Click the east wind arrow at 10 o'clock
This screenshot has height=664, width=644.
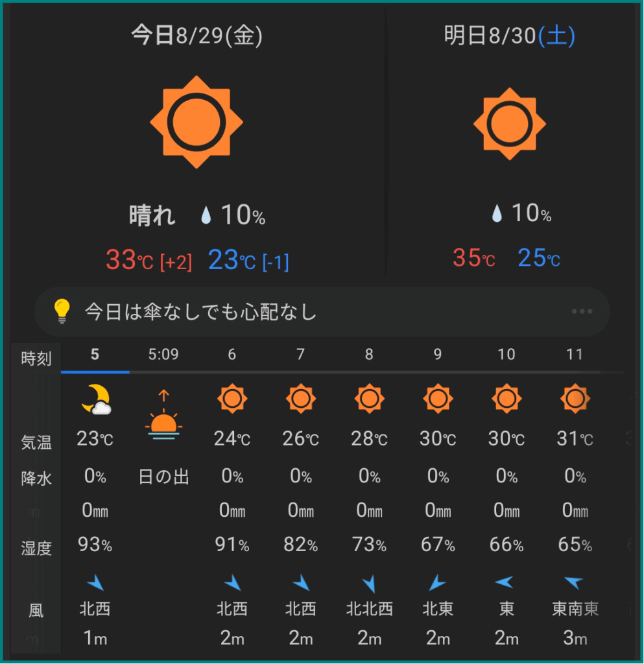tap(506, 582)
